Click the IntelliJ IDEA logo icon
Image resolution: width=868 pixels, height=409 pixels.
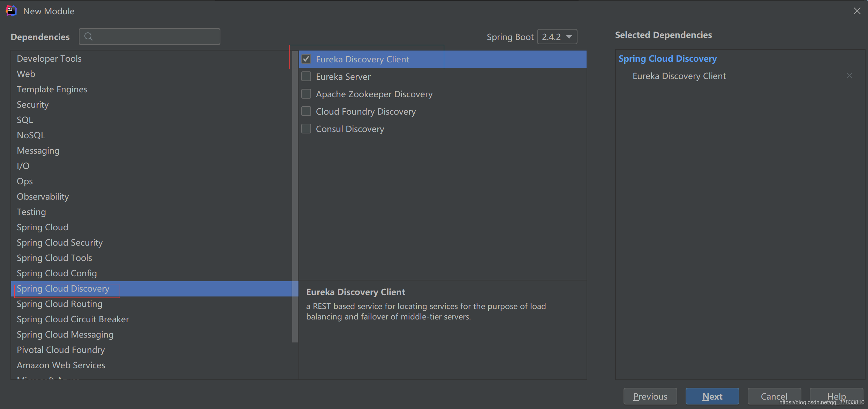pyautogui.click(x=11, y=11)
